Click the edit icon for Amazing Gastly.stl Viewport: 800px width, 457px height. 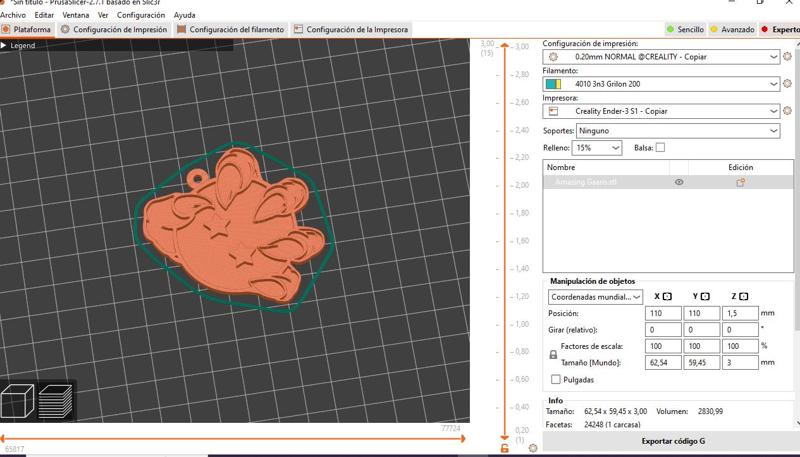click(740, 182)
